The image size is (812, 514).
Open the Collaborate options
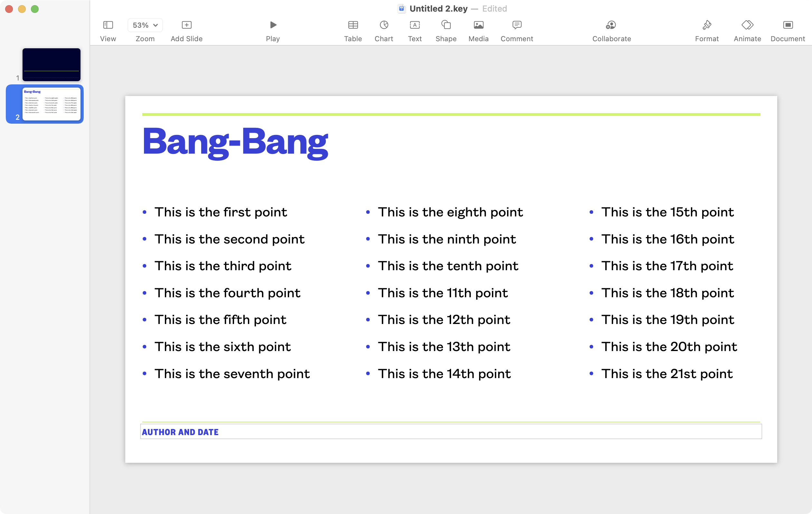[611, 25]
